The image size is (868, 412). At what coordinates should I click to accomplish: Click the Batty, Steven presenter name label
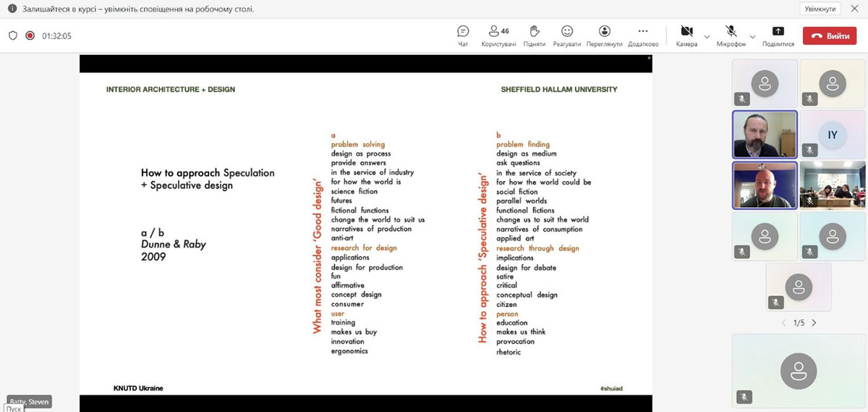[29, 401]
